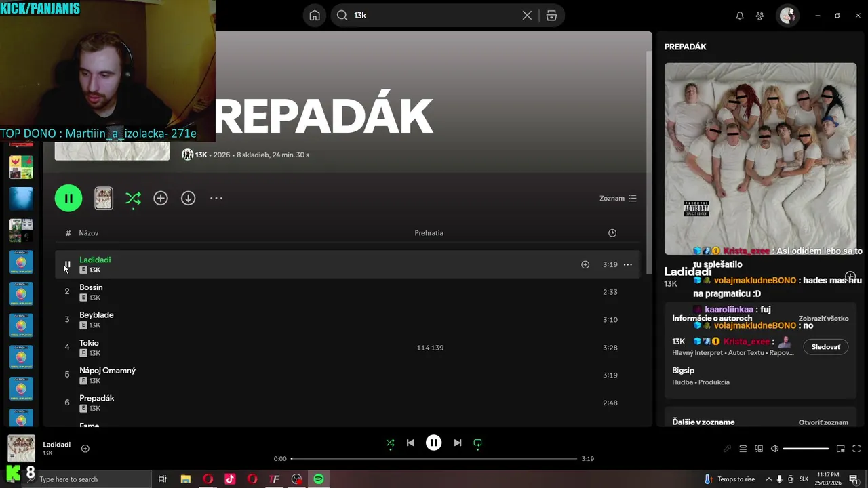Open the notifications bell

[x=740, y=16]
